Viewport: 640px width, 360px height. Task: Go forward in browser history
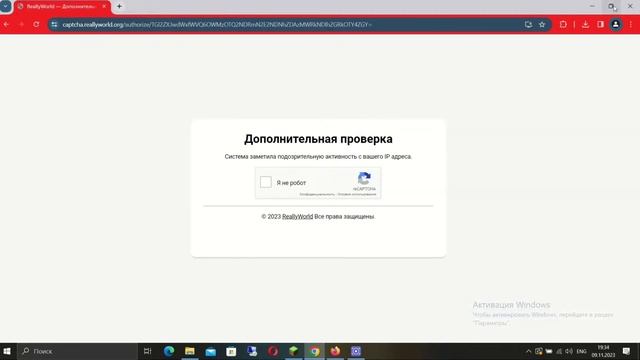[21, 24]
